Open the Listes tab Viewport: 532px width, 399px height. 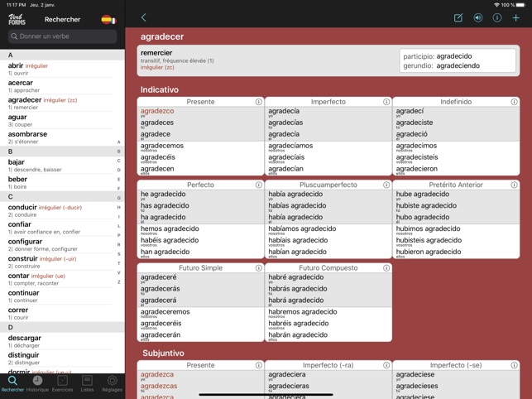coord(87,383)
